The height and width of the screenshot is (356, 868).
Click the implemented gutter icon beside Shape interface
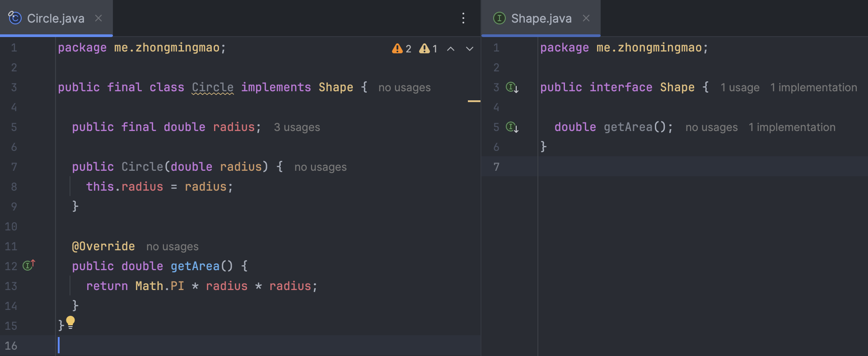click(x=512, y=87)
